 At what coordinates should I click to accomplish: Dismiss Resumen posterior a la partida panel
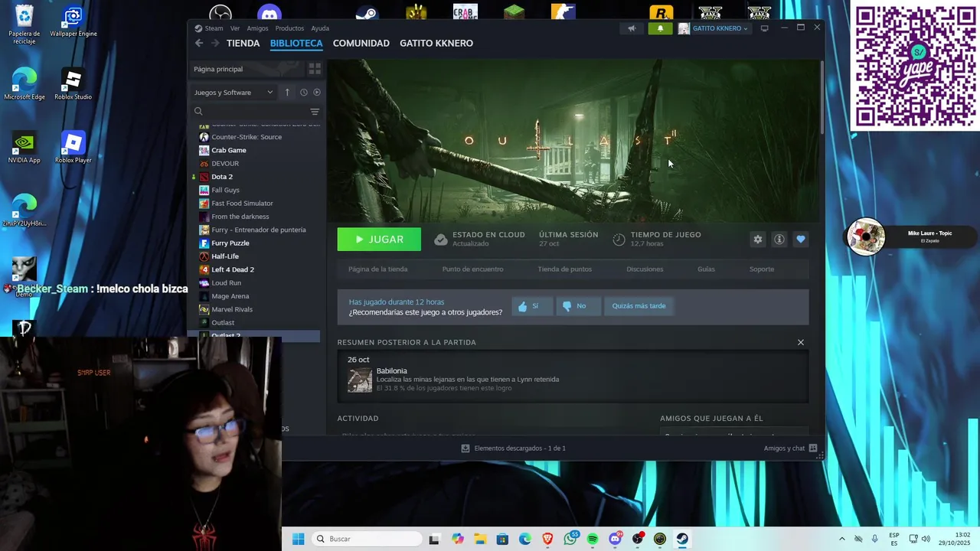coord(801,343)
